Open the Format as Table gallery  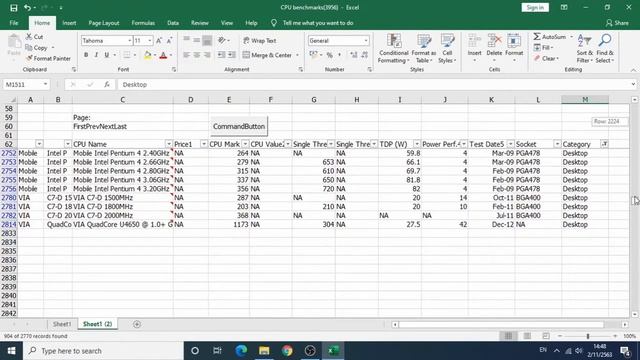pos(424,49)
